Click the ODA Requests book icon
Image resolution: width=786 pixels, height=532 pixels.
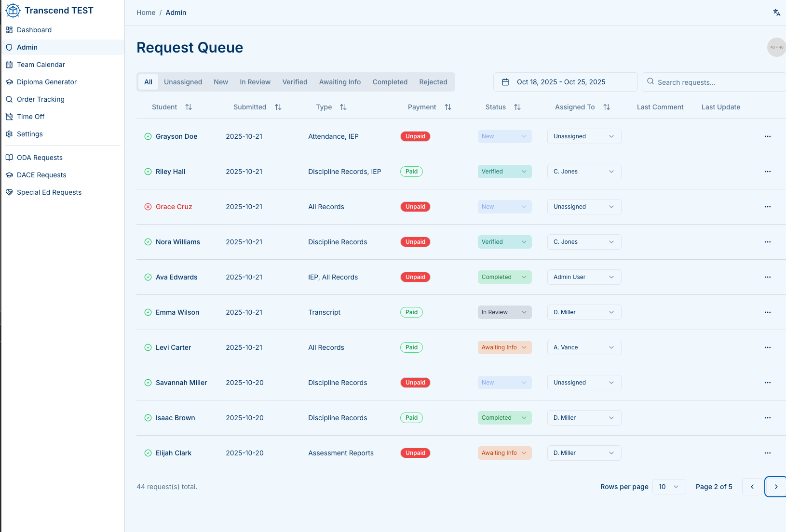pyautogui.click(x=9, y=158)
